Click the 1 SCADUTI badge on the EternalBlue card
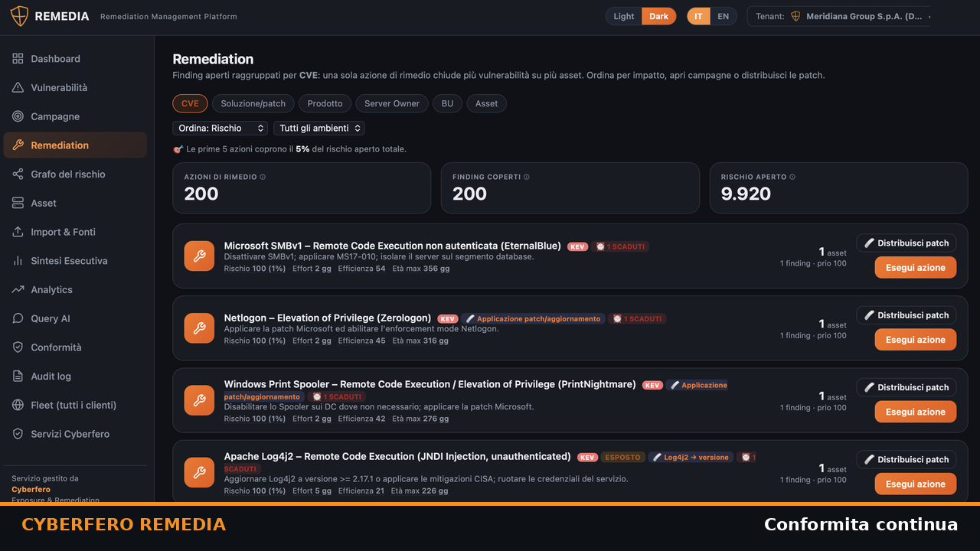The image size is (980, 551). click(x=620, y=246)
